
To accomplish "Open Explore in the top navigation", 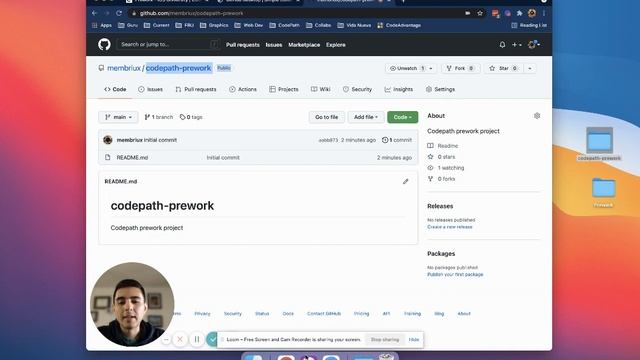I will point(336,45).
